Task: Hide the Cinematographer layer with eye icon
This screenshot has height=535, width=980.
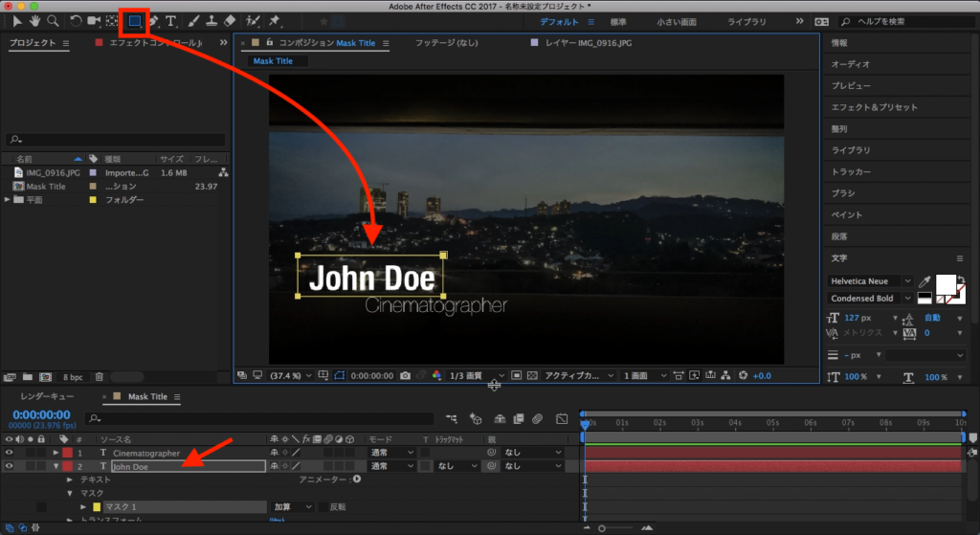Action: click(x=9, y=453)
